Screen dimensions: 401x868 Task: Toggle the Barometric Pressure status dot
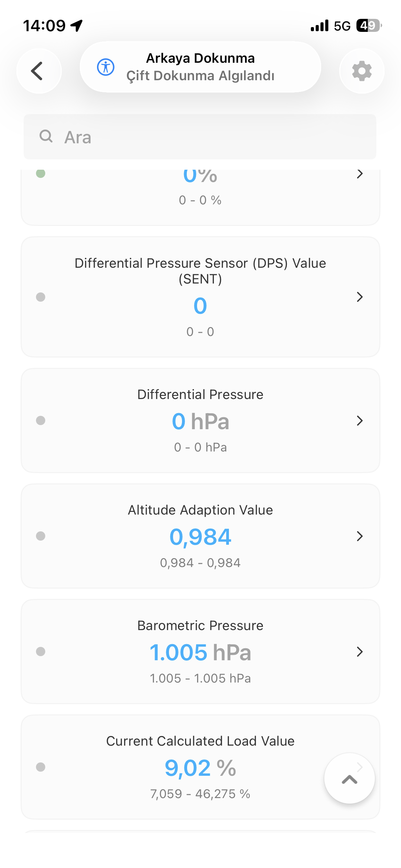coord(40,651)
